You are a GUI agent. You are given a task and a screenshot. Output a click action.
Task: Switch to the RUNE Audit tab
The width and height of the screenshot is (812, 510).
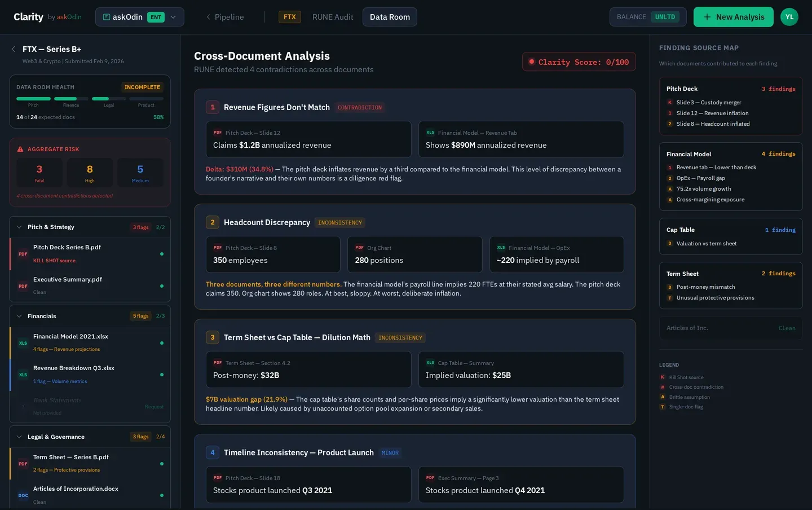coord(333,17)
